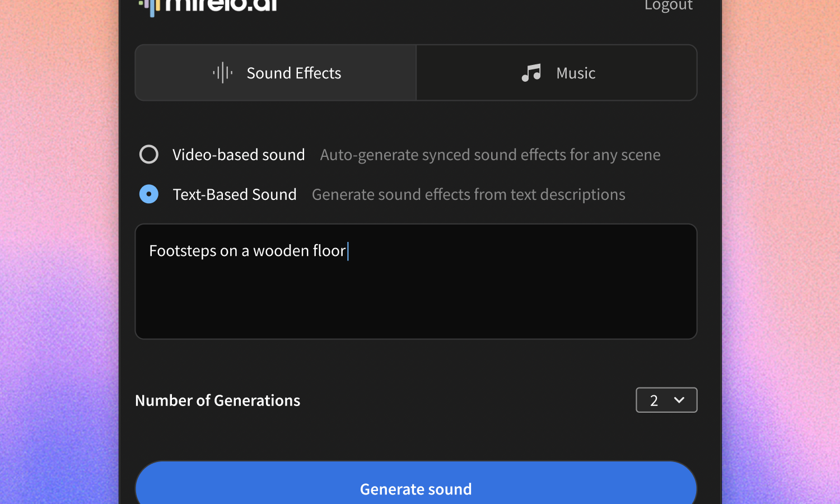Screen dimensions: 840x504
Task: Click the "Generate sound effects from text" description
Action: tap(468, 194)
